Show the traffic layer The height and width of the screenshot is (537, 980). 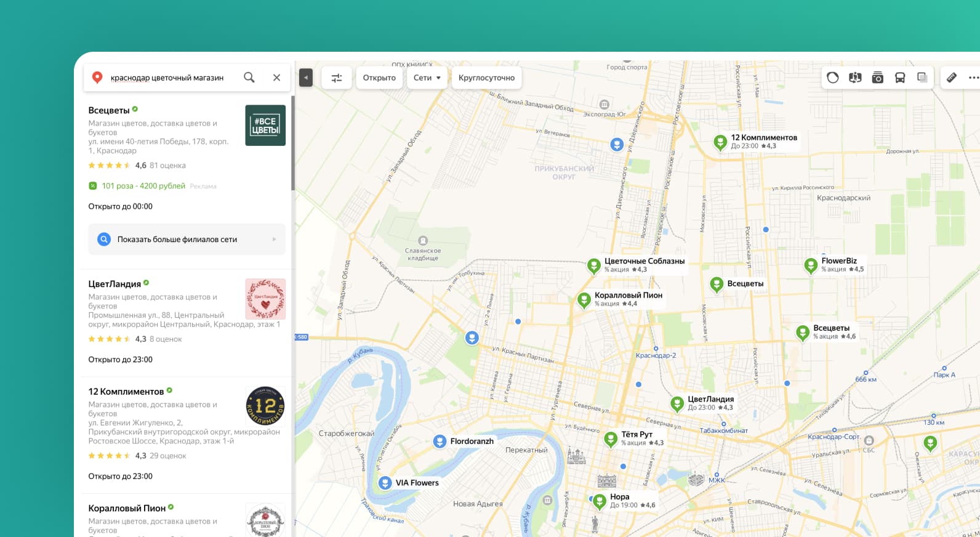833,78
